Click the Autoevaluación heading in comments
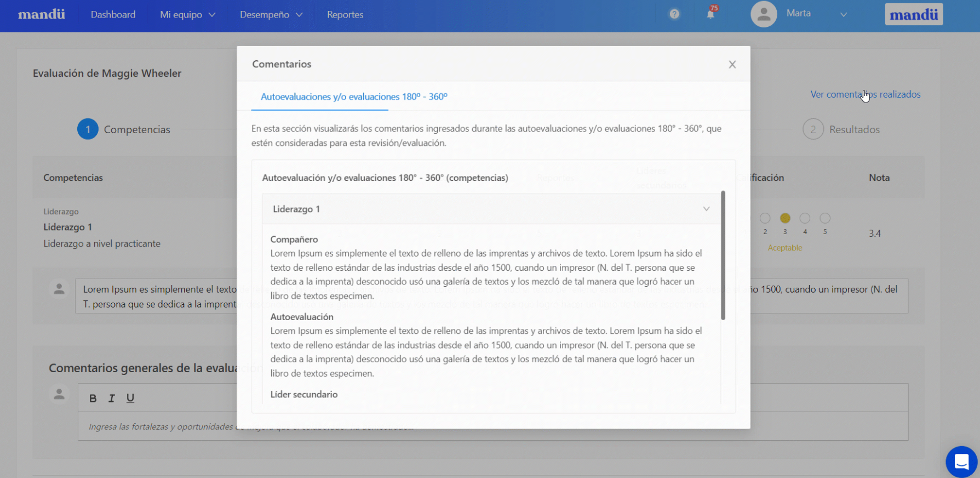This screenshot has height=478, width=980. point(302,317)
